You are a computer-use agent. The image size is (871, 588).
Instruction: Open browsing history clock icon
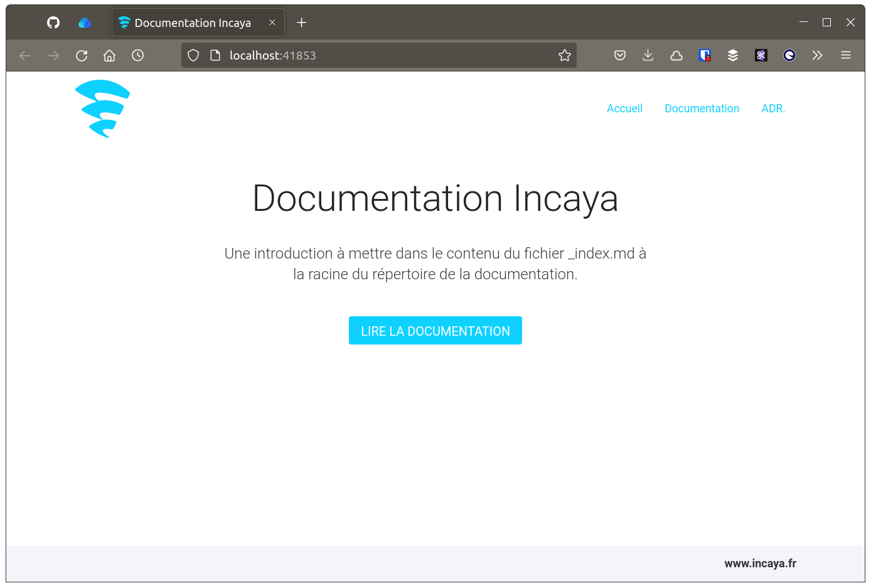(x=138, y=56)
